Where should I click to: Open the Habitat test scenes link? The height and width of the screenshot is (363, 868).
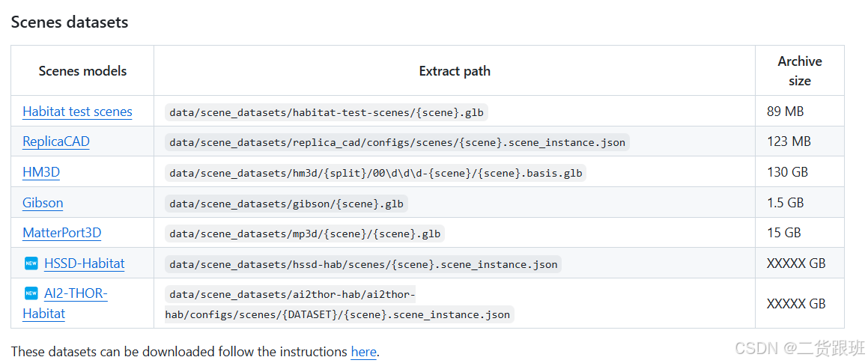(x=77, y=112)
